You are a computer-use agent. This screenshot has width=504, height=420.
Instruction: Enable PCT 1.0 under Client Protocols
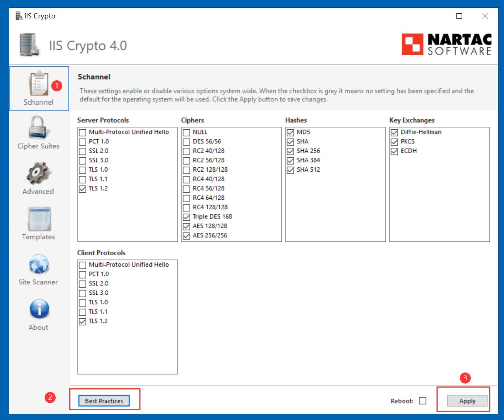[83, 274]
